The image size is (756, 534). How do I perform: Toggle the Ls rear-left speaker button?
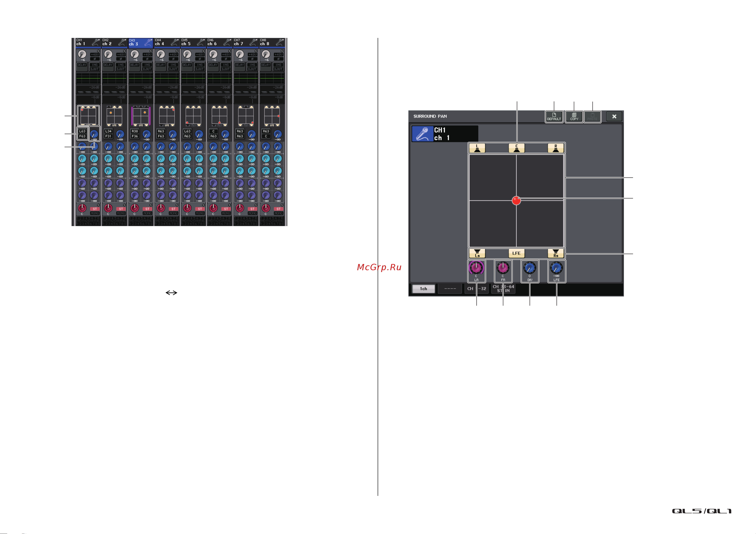477,253
